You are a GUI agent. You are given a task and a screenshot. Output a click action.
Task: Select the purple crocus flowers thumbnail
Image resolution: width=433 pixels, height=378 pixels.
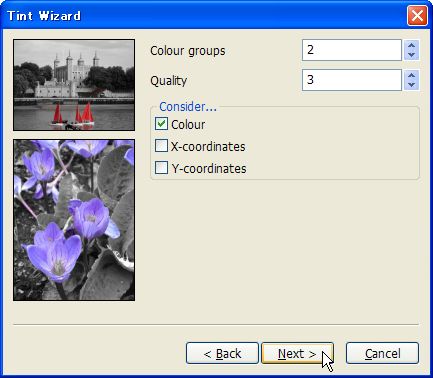coord(74,220)
